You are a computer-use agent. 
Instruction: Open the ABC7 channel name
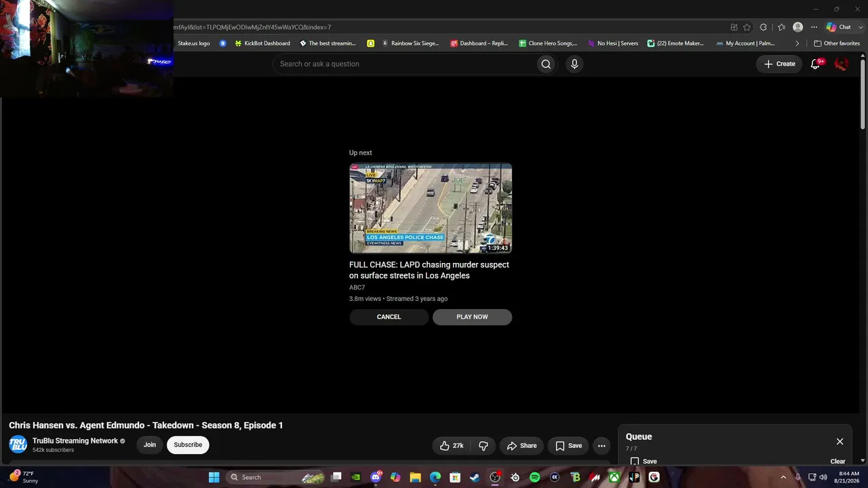[357, 287]
